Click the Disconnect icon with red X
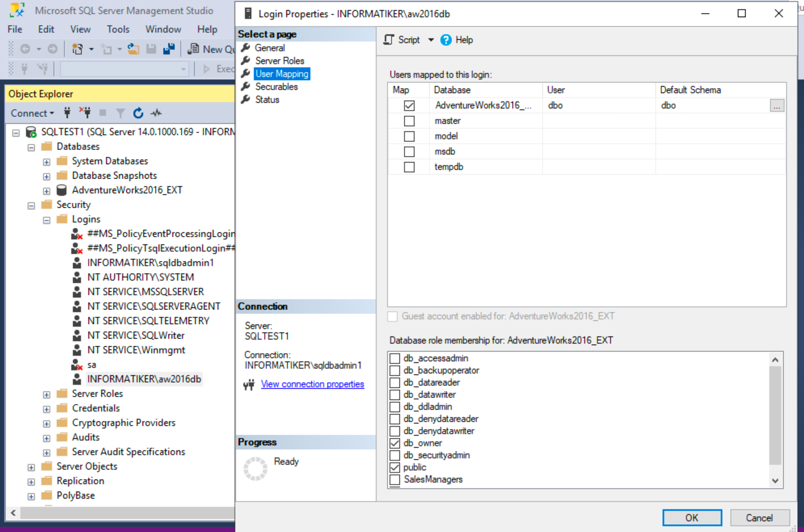The image size is (804, 532). click(x=85, y=112)
